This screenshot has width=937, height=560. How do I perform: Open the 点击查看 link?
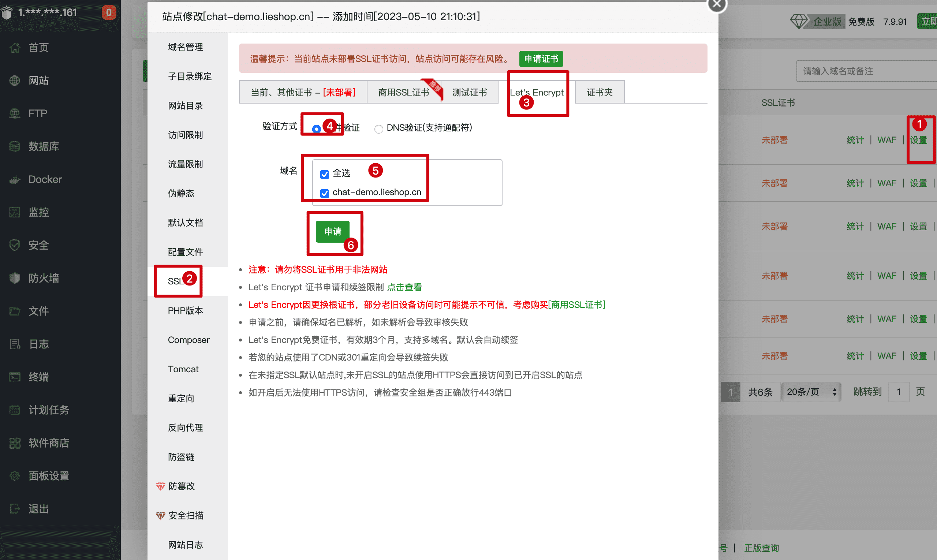tap(404, 287)
